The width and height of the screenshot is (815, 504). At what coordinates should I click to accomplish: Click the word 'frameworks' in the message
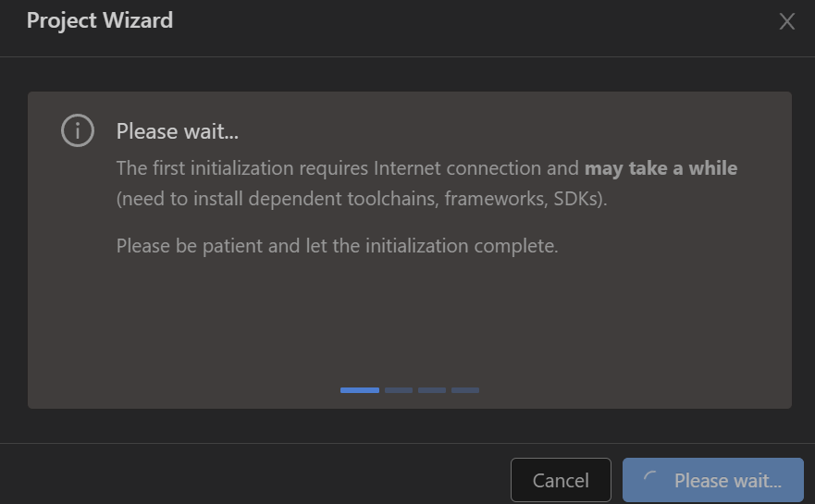coord(494,199)
